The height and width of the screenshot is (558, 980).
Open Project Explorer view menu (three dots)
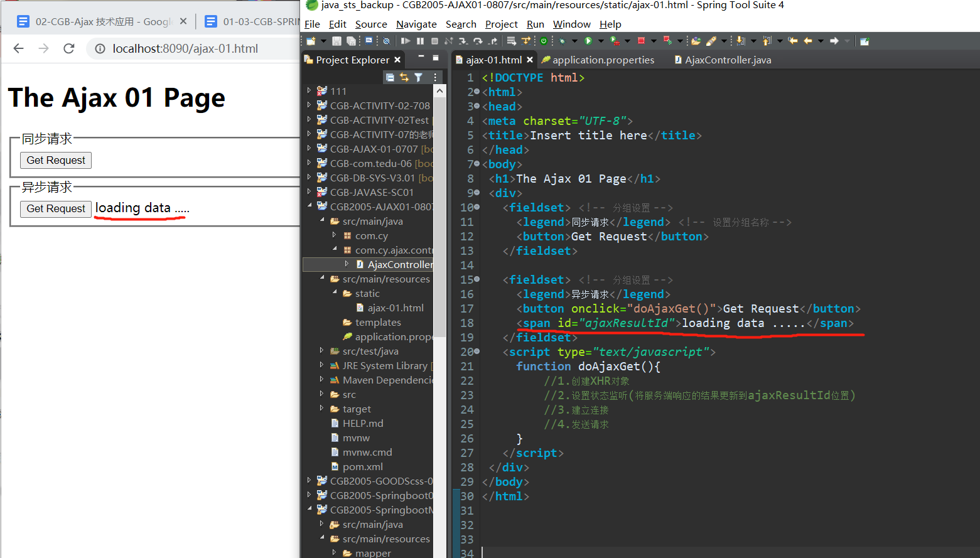(435, 77)
